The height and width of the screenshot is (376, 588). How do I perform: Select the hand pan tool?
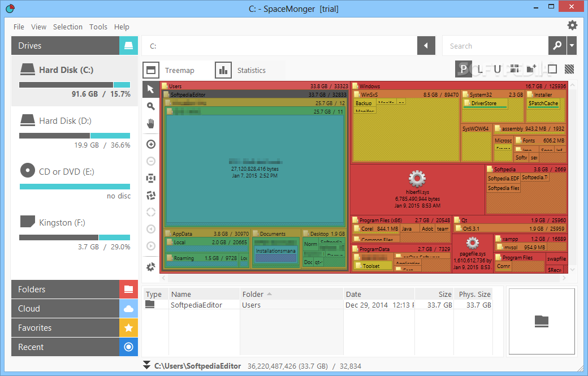151,124
